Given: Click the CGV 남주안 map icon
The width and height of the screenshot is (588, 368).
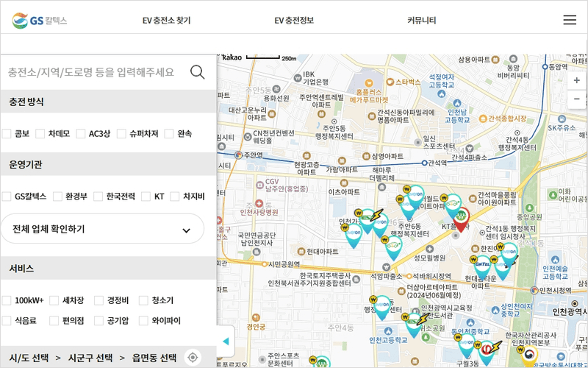Looking at the screenshot, I should click(260, 185).
